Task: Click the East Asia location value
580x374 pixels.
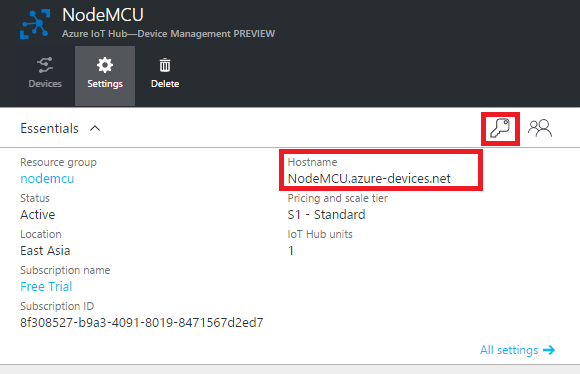Action: coord(45,250)
